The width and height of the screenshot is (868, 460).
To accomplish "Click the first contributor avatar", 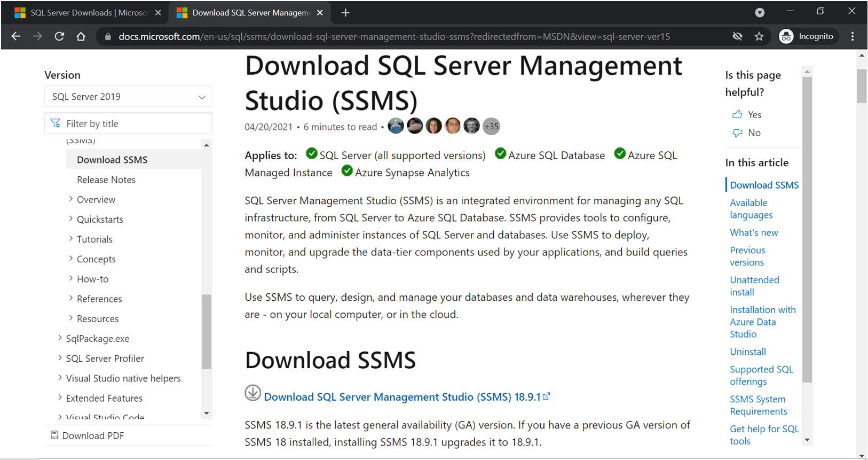I will [396, 126].
